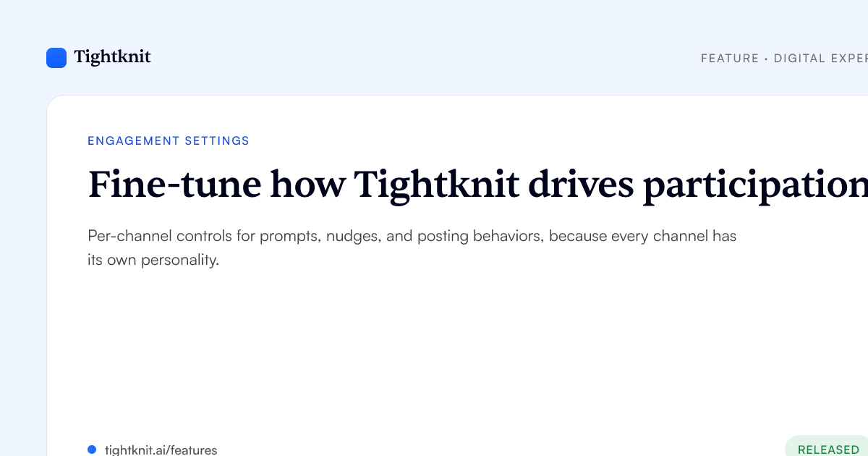Image resolution: width=868 pixels, height=456 pixels.
Task: Click the green RELEASED status badge
Action: click(x=827, y=446)
